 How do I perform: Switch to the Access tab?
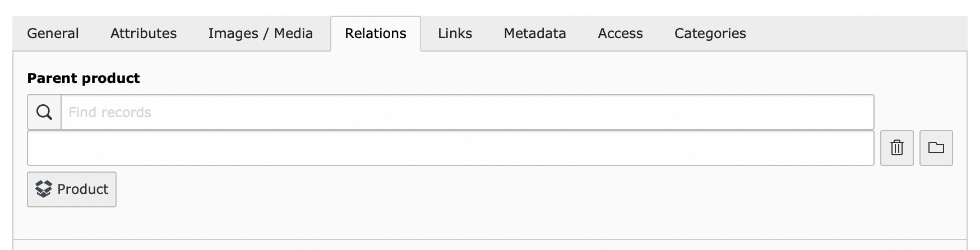tap(620, 34)
